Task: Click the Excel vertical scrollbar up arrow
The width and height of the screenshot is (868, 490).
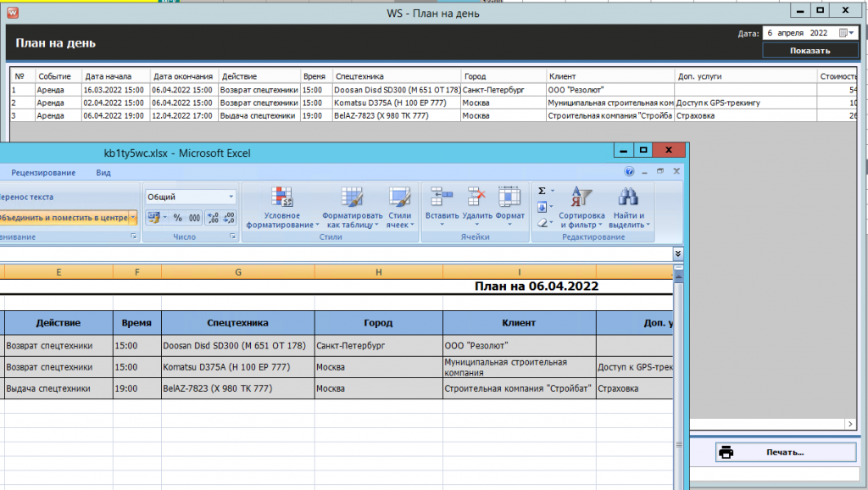Action: coord(679,276)
